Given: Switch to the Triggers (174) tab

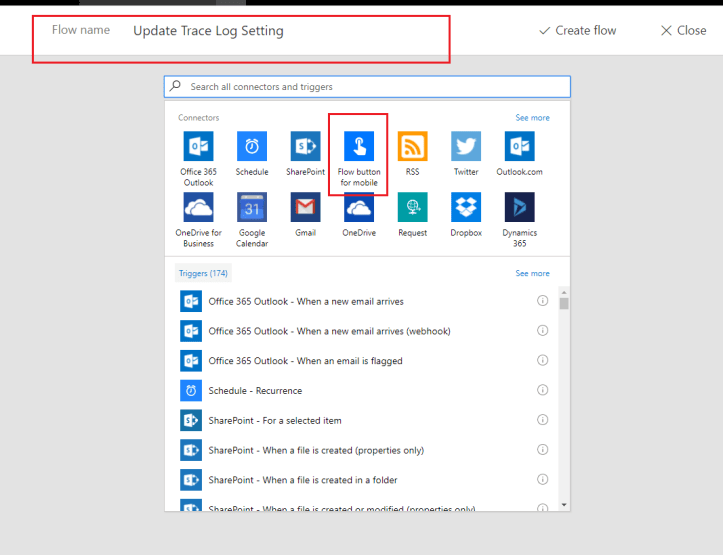Looking at the screenshot, I should pos(203,273).
